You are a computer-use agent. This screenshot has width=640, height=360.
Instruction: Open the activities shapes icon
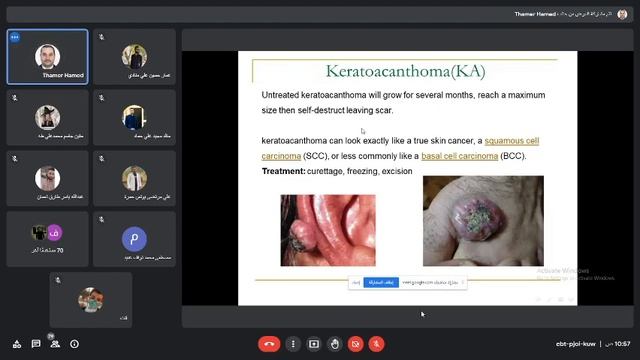click(x=17, y=344)
